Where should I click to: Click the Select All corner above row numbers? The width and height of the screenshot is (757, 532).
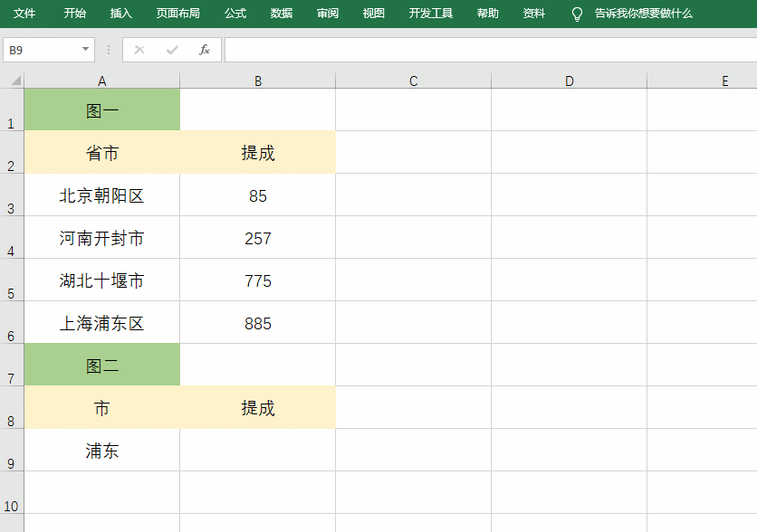pyautogui.click(x=13, y=80)
